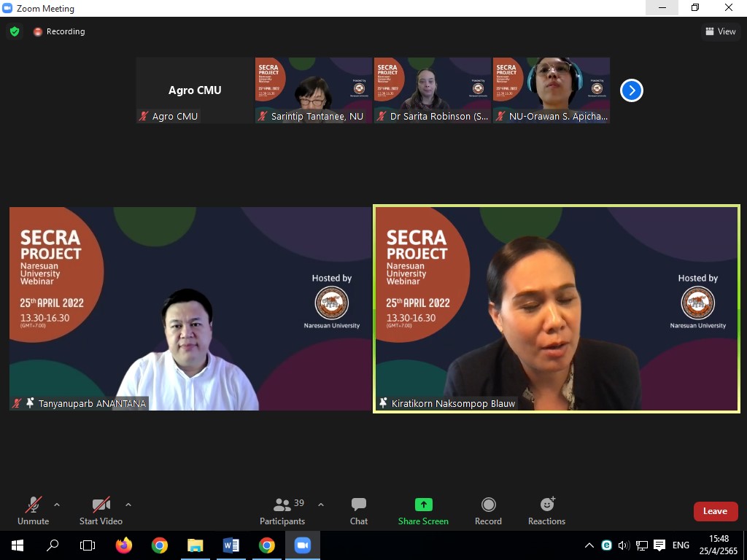
Task: Minimize the Zoom Meeting window
Action: click(662, 7)
